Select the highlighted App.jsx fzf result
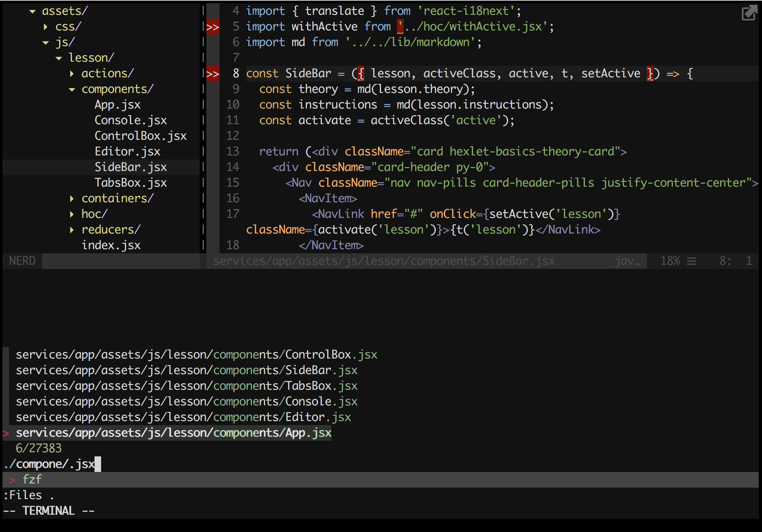This screenshot has width=762, height=532. point(173,433)
